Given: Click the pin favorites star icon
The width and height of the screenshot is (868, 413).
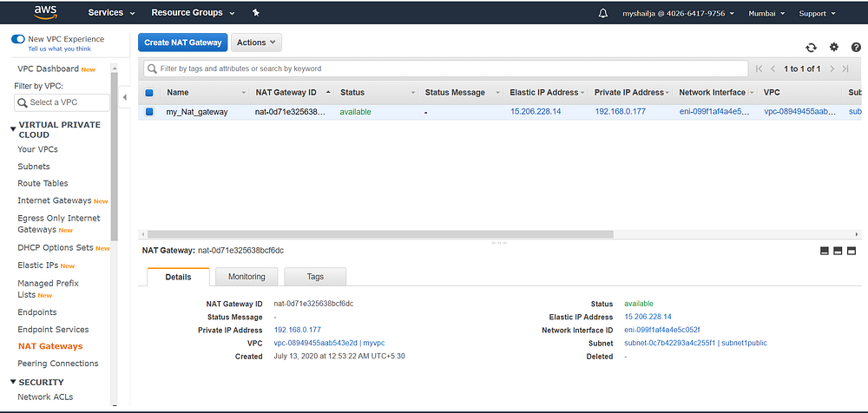Looking at the screenshot, I should 256,13.
